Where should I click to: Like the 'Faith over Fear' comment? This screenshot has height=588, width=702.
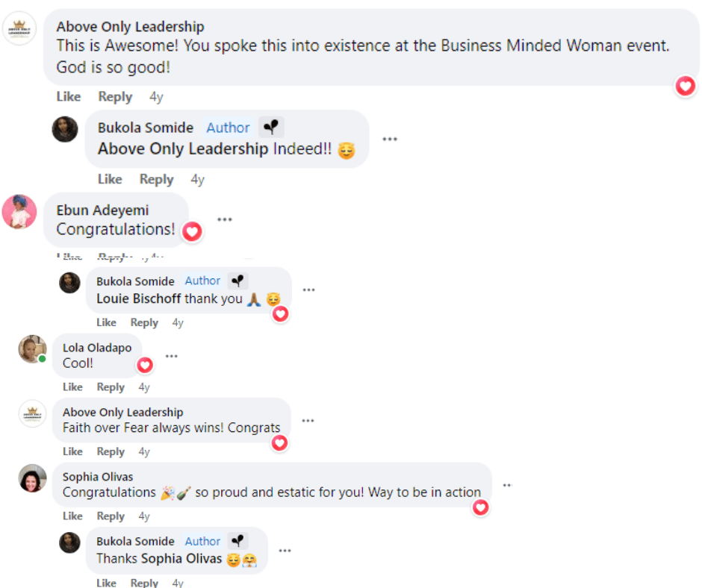(72, 451)
